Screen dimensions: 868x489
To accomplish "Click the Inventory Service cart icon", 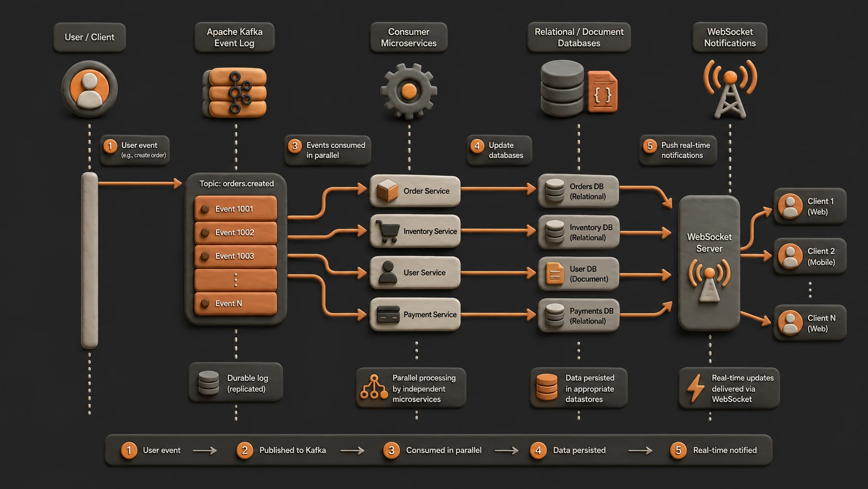I will pyautogui.click(x=387, y=232).
